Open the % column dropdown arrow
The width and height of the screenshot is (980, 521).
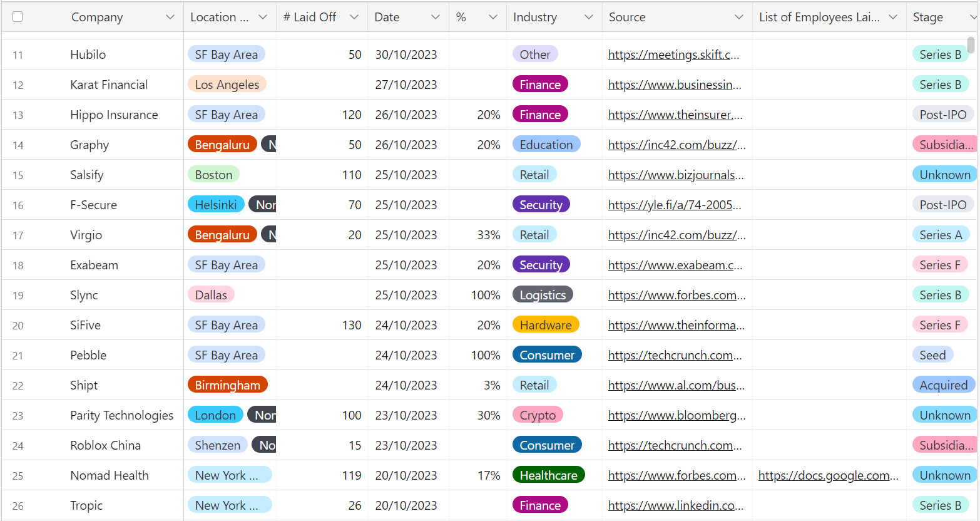click(x=493, y=17)
